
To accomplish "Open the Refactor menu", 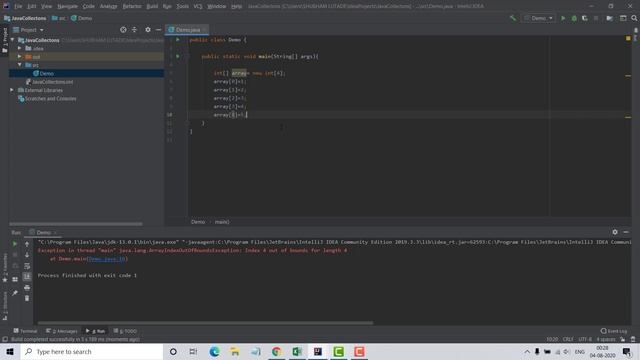I will pyautogui.click(x=132, y=6).
